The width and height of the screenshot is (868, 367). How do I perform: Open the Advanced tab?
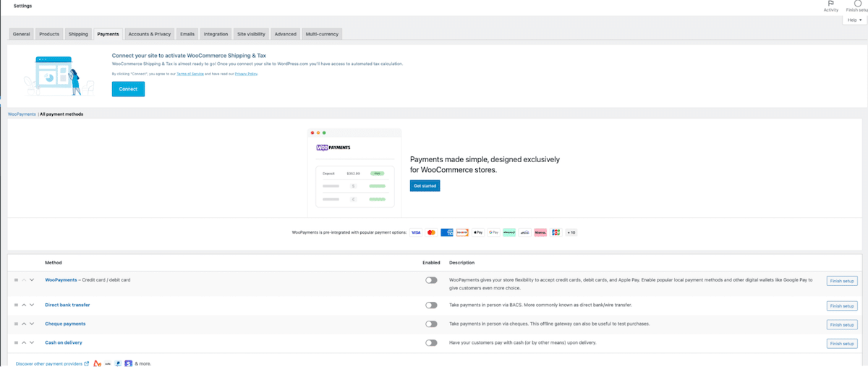click(x=285, y=34)
